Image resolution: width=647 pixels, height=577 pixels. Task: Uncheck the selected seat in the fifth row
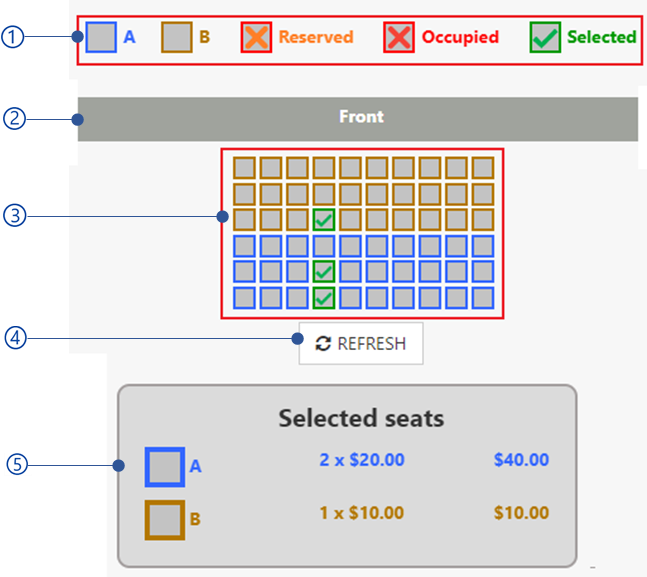point(323,271)
